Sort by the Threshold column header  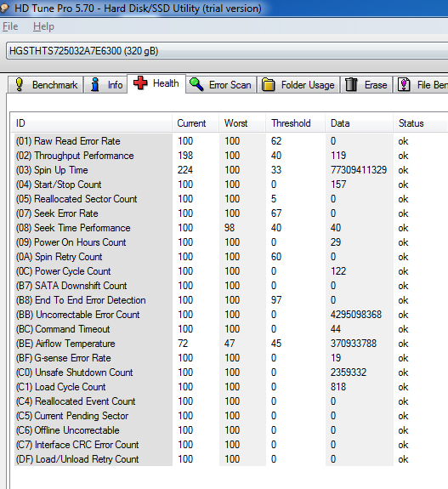coord(295,123)
